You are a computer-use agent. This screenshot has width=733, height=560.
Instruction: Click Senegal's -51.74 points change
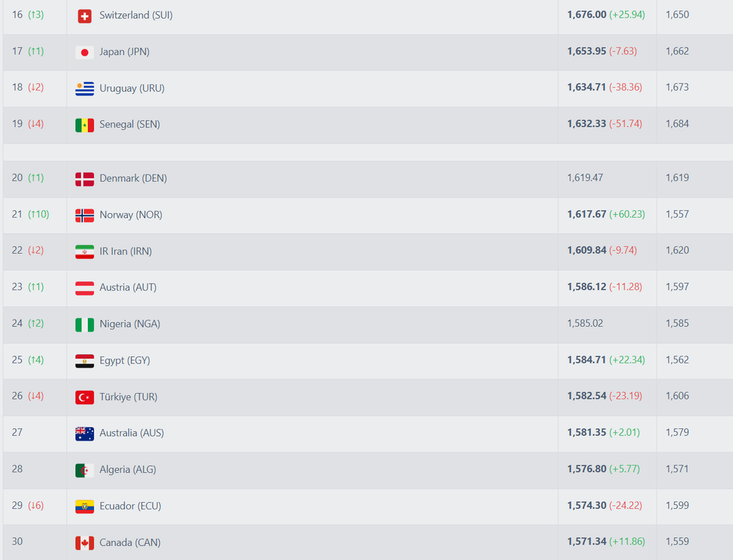pos(625,124)
